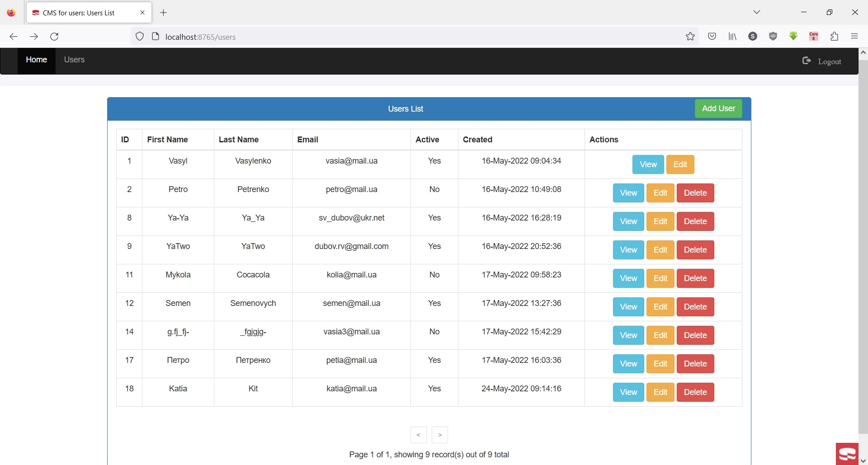Open the Firefox hamburger application menu
This screenshot has height=465, width=868.
pyautogui.click(x=854, y=37)
